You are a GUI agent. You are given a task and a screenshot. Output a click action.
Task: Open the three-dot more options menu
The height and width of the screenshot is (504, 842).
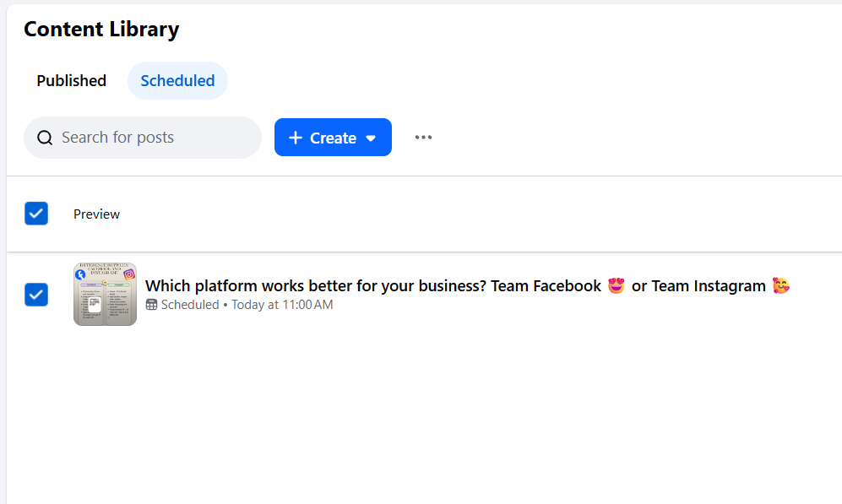pos(423,138)
